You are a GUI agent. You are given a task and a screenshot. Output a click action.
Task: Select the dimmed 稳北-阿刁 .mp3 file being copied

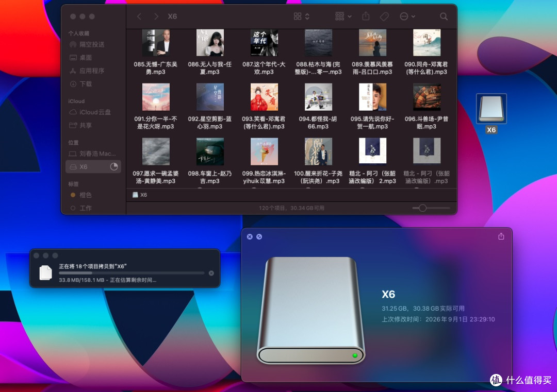coord(427,161)
